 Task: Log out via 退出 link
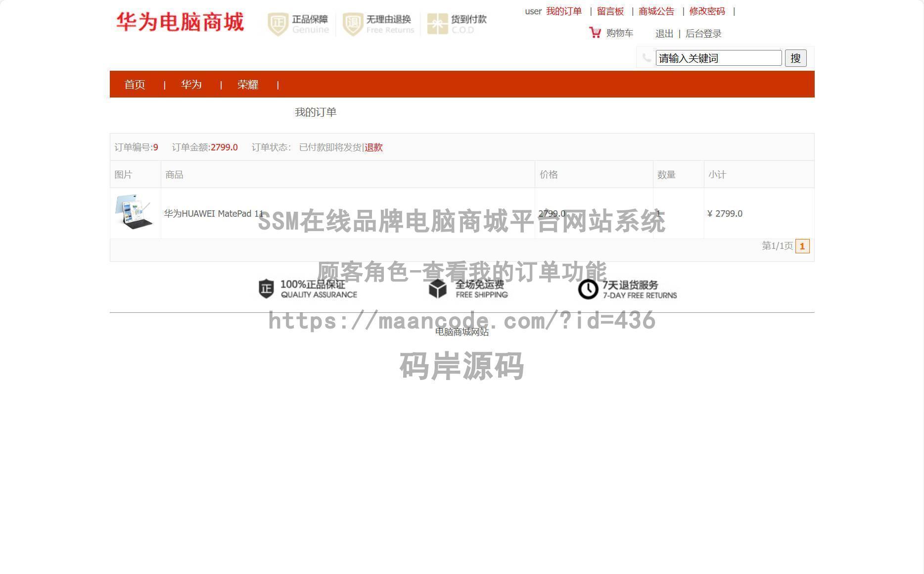pyautogui.click(x=664, y=34)
